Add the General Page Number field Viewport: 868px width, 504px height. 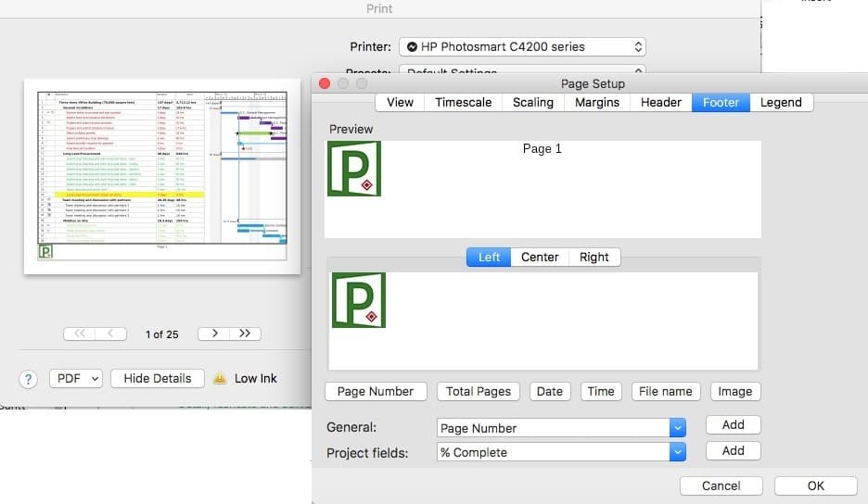[x=734, y=425]
